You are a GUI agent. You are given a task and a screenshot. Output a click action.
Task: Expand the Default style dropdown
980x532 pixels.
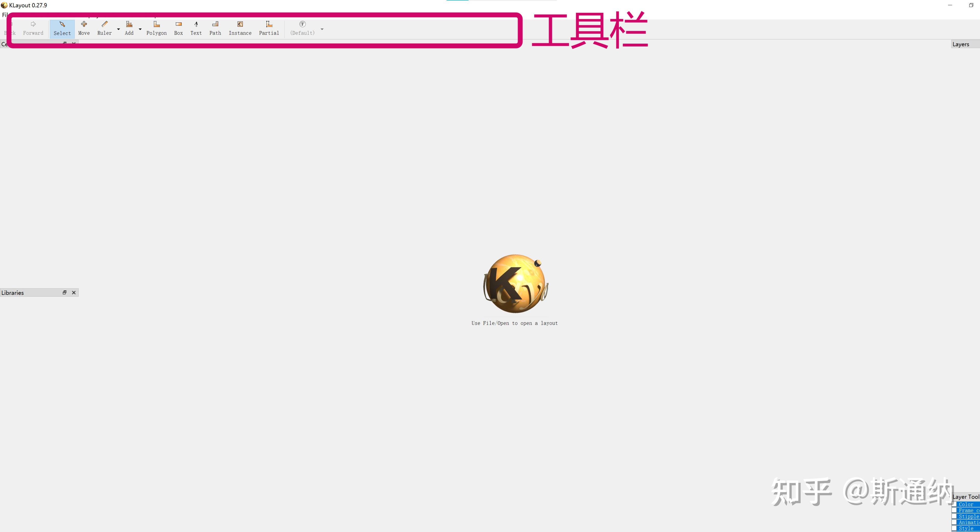tap(322, 29)
